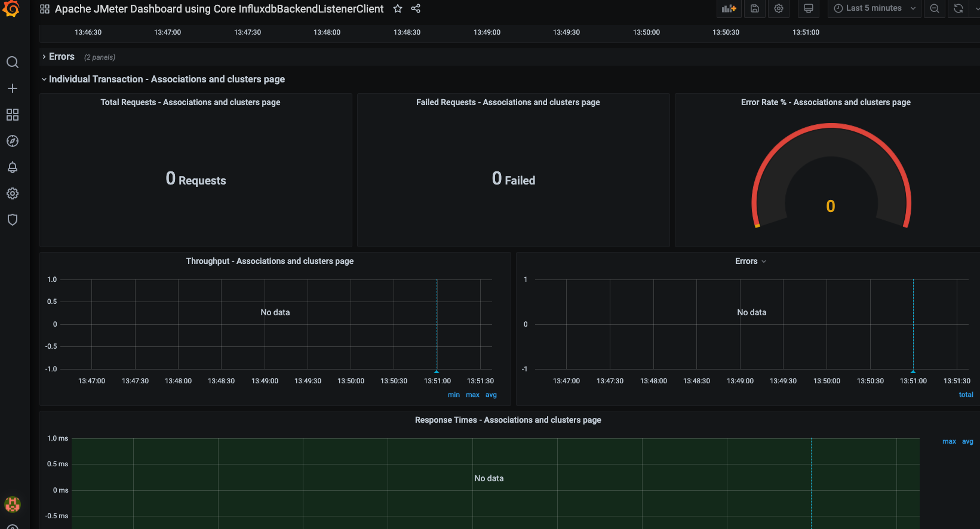Click the Create plus icon in sidebar
The width and height of the screenshot is (980, 529).
coord(13,88)
